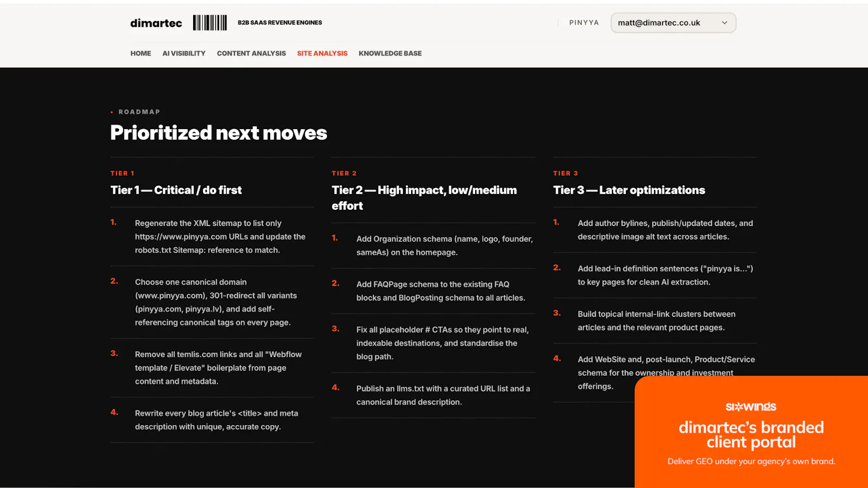The width and height of the screenshot is (868, 488).
Task: Go to the Home tab
Action: pos(141,53)
